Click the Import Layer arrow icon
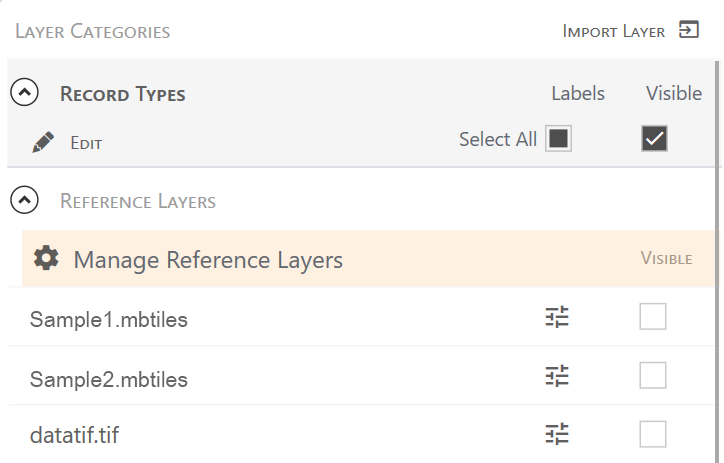 688,30
